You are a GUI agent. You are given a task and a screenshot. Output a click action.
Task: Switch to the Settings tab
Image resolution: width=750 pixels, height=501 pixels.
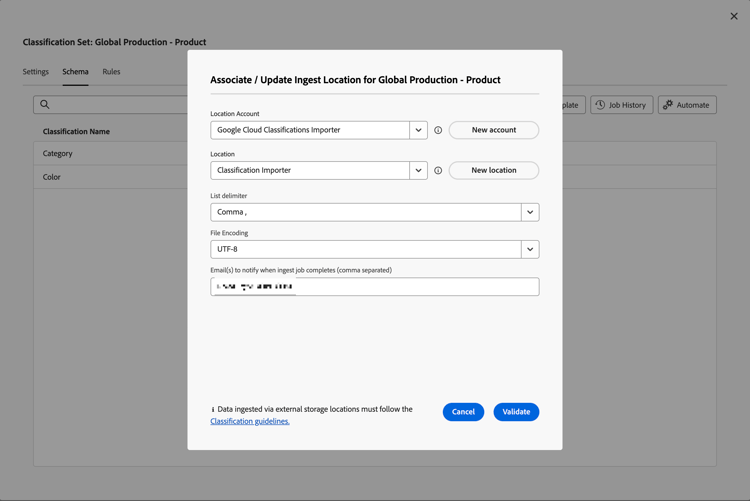pyautogui.click(x=36, y=72)
